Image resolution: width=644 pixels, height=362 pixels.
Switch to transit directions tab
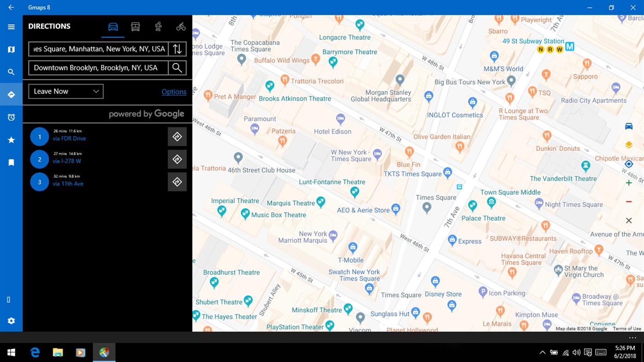tap(135, 26)
